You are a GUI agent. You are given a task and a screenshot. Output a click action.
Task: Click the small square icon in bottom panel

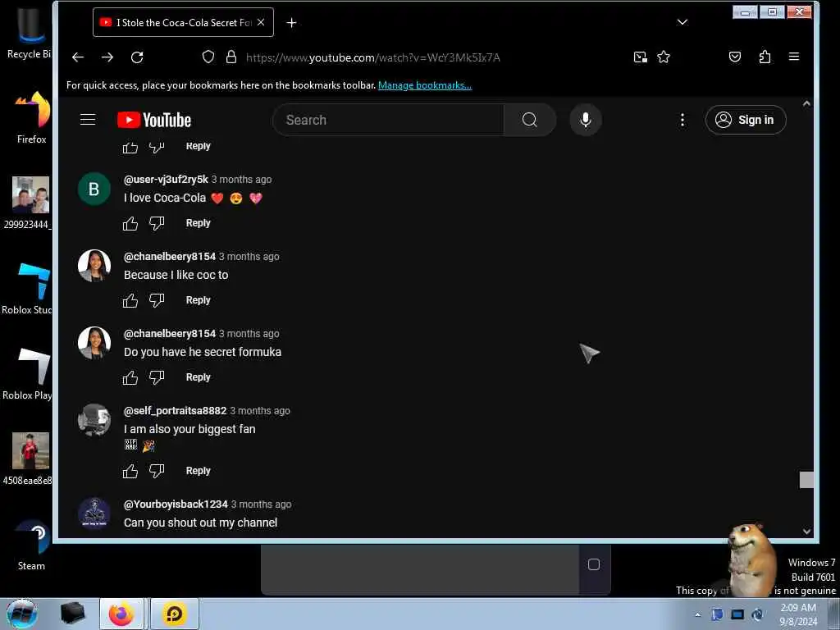(x=594, y=564)
